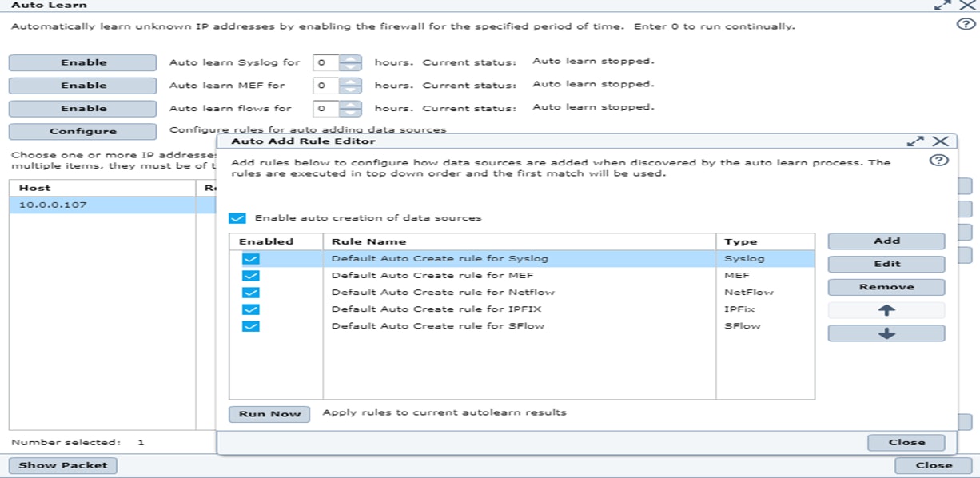
Task: Click the help icon in Auto Add Rule Editor
Action: tap(939, 161)
